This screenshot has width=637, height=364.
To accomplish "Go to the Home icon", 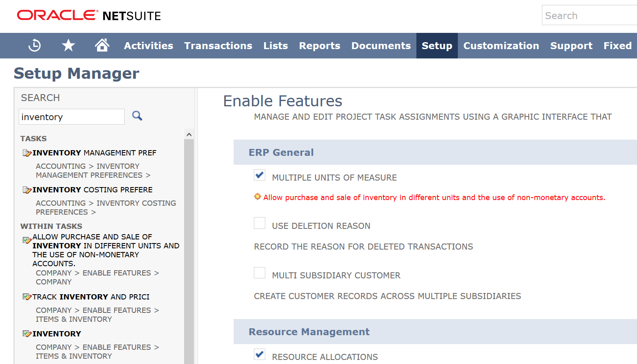I will click(102, 45).
